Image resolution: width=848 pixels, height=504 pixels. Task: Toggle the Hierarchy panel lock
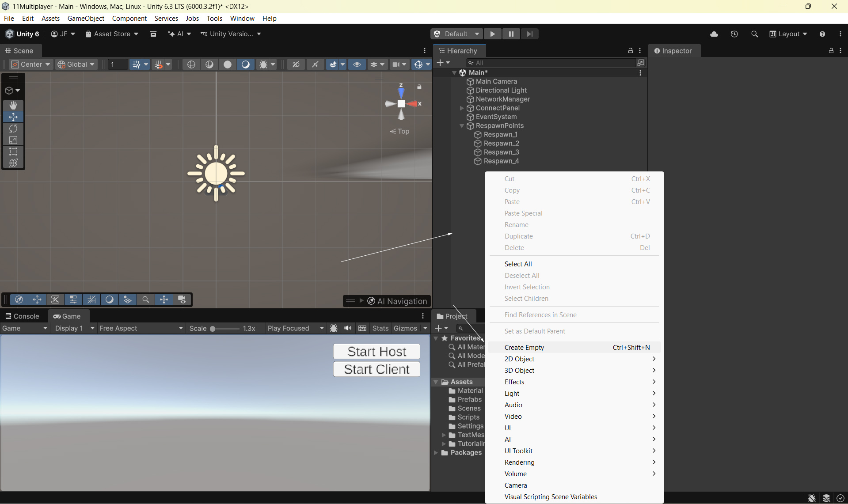click(631, 51)
